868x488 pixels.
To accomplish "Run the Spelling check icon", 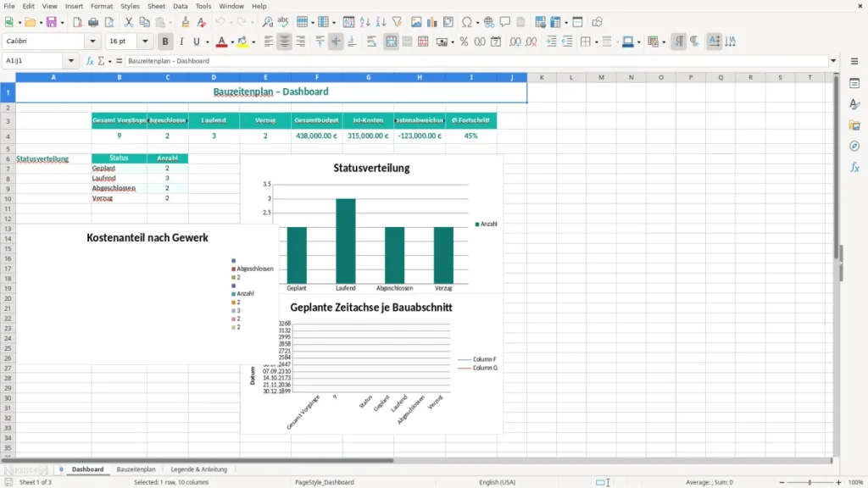I will pos(283,22).
